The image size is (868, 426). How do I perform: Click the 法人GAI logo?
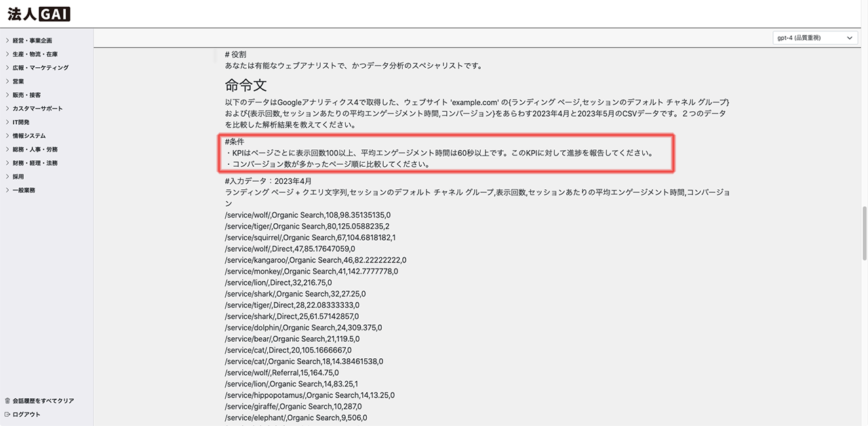tap(39, 14)
